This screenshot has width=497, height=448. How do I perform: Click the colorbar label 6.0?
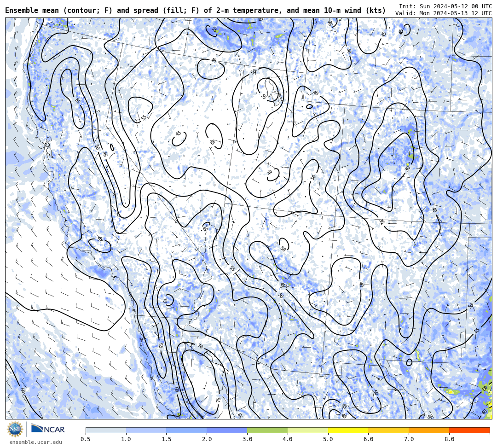pyautogui.click(x=369, y=439)
